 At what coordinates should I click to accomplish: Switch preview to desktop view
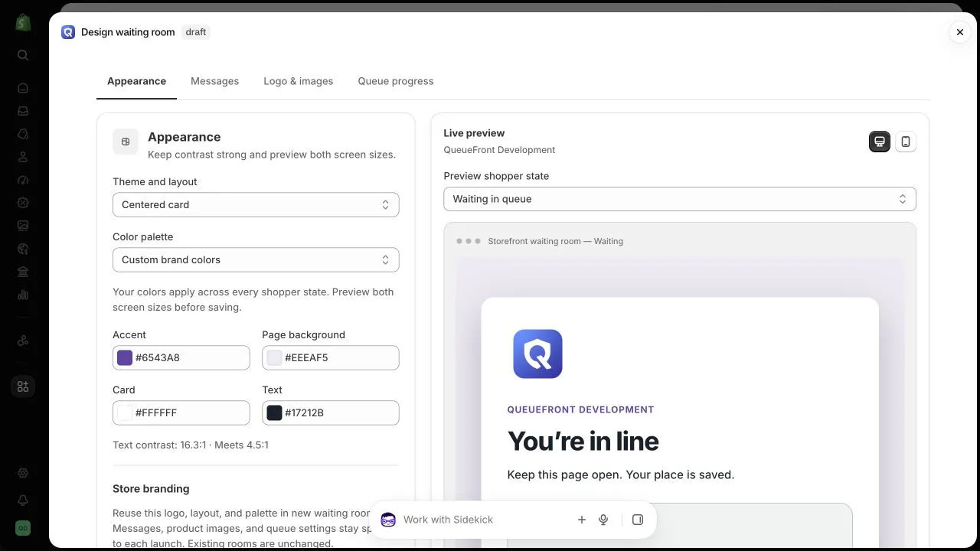point(880,142)
